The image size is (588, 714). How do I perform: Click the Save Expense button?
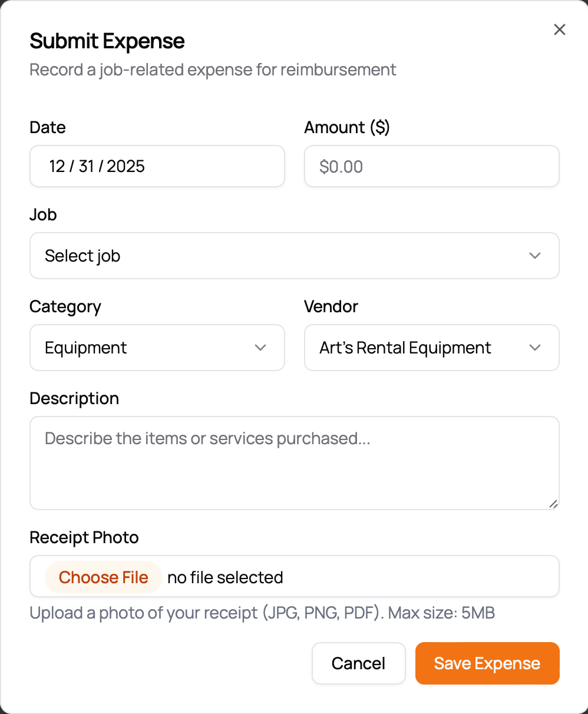487,663
